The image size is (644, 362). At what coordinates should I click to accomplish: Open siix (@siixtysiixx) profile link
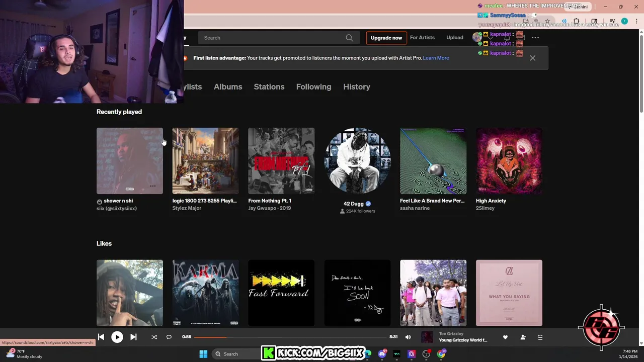(117, 209)
